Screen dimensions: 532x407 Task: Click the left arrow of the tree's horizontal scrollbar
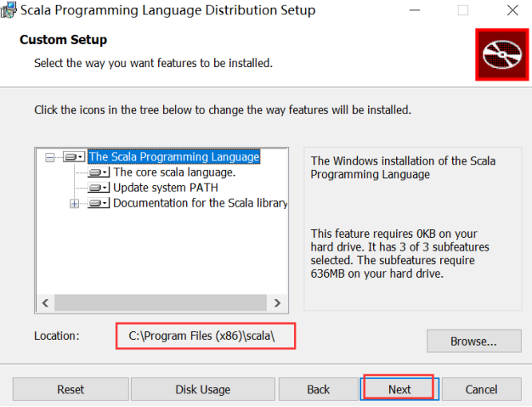click(x=46, y=302)
